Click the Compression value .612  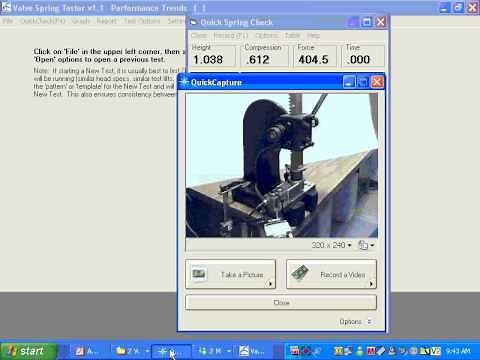click(257, 60)
